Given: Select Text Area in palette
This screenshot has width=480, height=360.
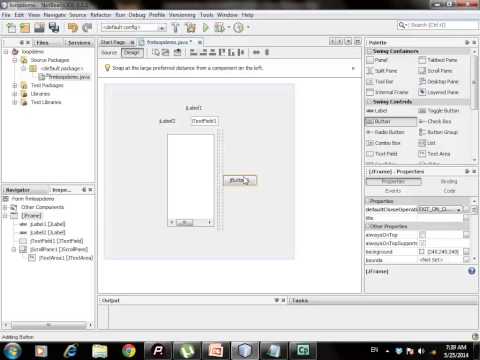Looking at the screenshot, I should [434, 154].
